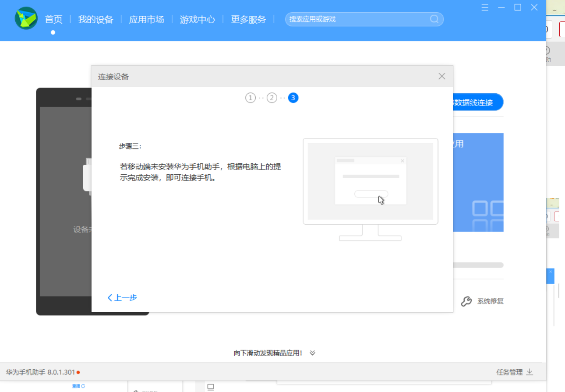Go to 游戏中心 tab

[x=198, y=19]
